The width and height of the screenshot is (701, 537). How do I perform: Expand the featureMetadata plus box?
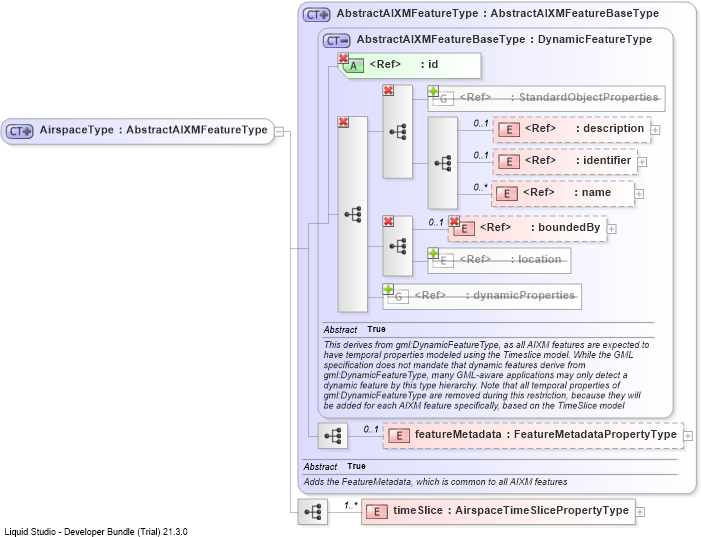click(x=688, y=436)
